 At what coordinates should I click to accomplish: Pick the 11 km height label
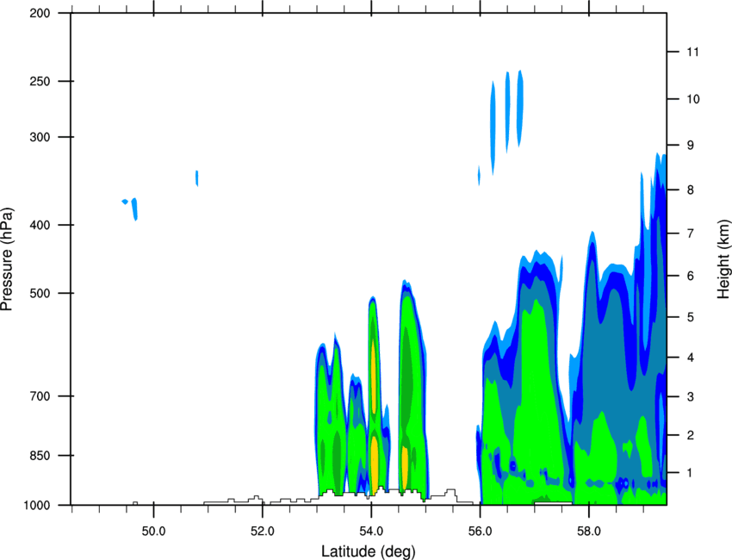[x=692, y=52]
